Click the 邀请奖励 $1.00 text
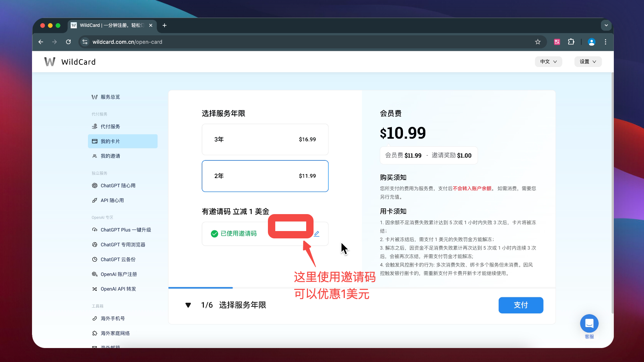 [452, 156]
